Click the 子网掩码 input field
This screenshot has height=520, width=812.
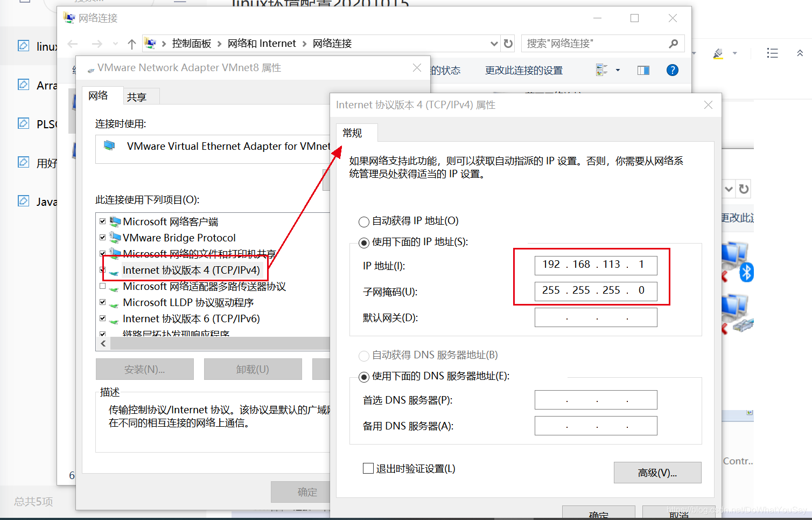(x=596, y=291)
